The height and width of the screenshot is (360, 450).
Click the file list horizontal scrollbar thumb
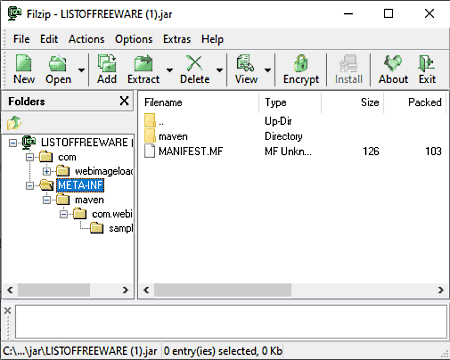[x=222, y=290]
